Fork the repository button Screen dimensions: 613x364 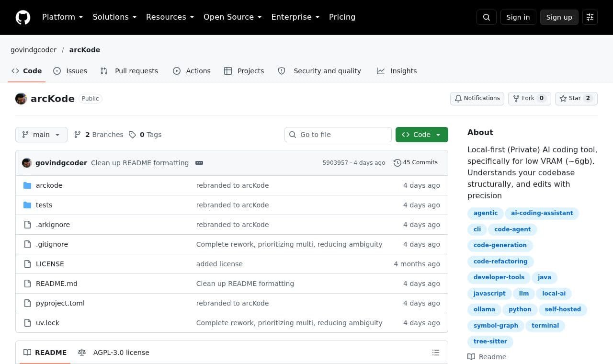(529, 98)
